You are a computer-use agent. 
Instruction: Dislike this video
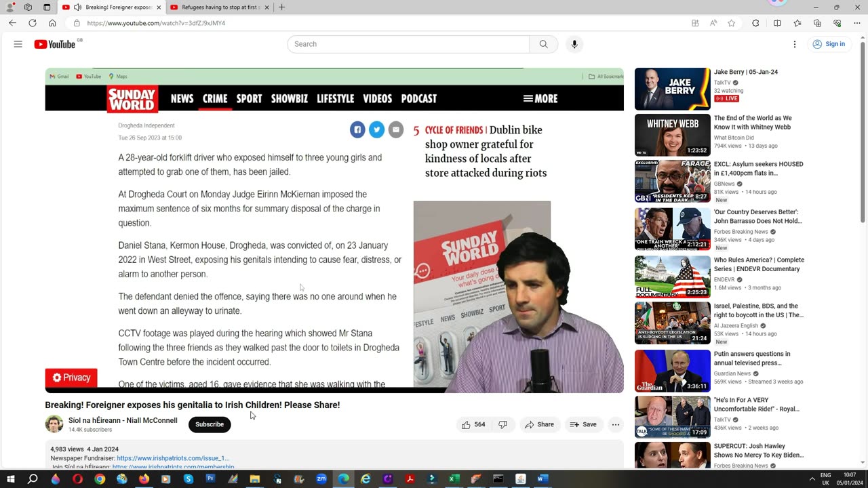pyautogui.click(x=503, y=424)
